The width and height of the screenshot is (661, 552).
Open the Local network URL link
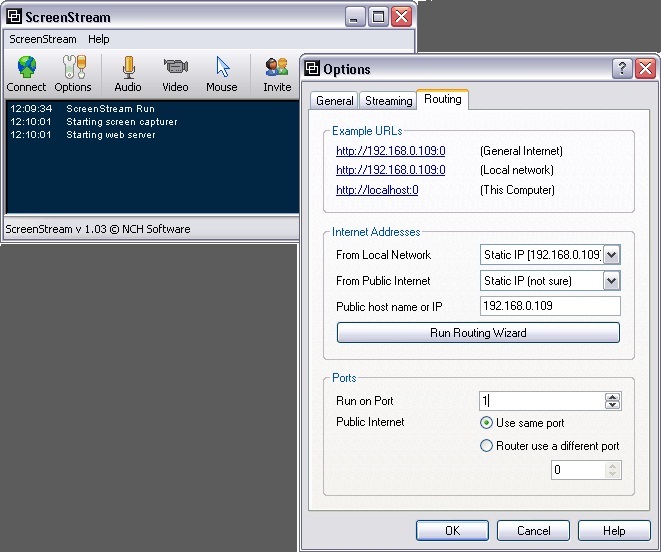tap(391, 170)
